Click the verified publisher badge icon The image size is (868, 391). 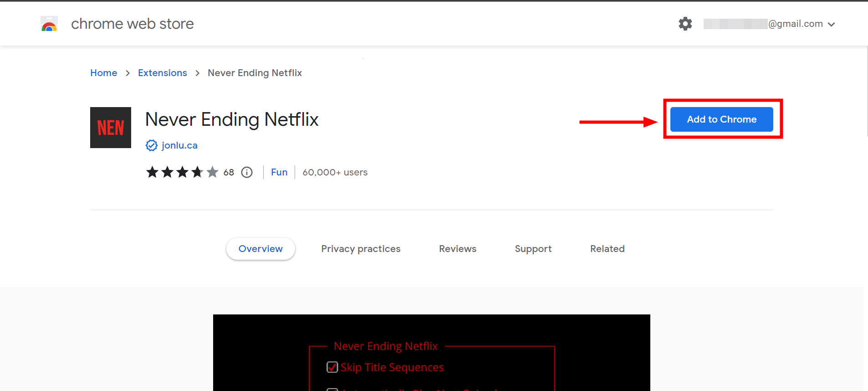(x=151, y=145)
